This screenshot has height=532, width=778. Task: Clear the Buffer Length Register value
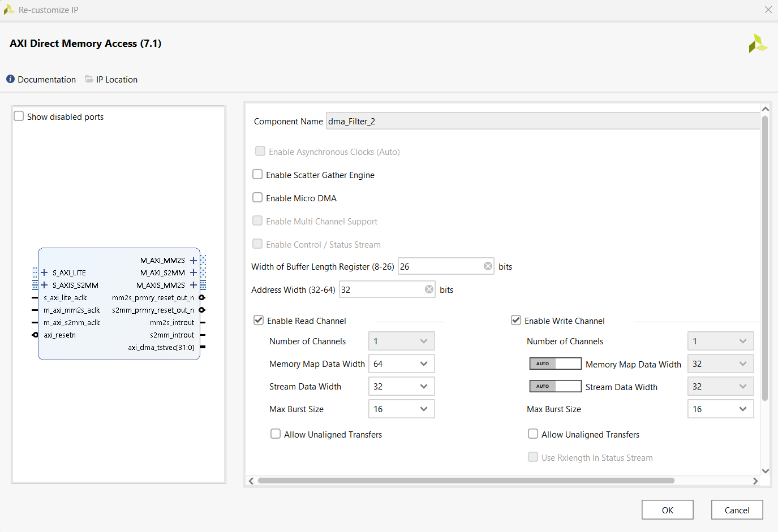pos(488,266)
